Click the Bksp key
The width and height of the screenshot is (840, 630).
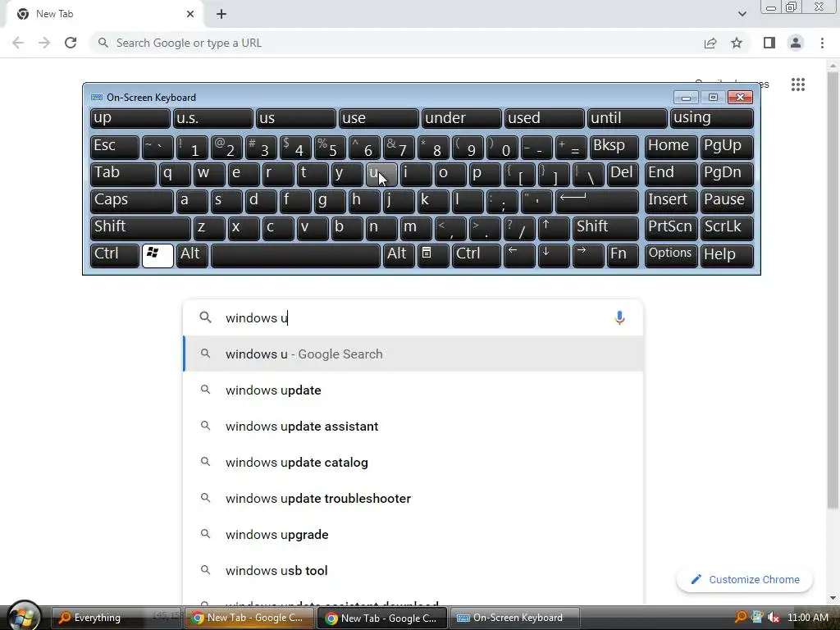coord(614,148)
